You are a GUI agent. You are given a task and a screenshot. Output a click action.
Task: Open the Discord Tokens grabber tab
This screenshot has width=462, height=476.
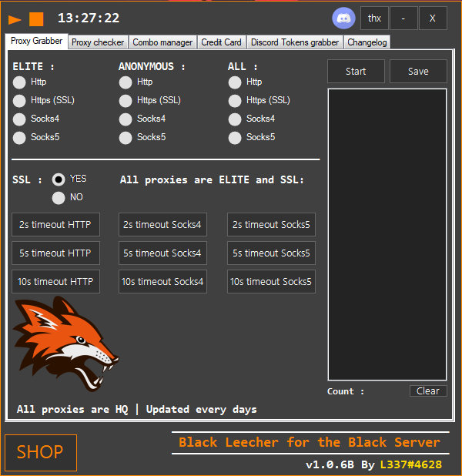[x=295, y=42]
